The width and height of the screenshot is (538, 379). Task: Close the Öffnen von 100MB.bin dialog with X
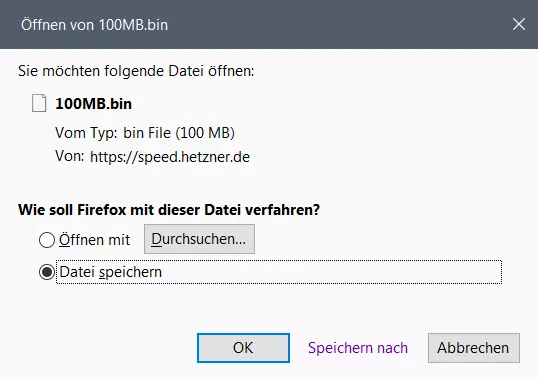(518, 24)
